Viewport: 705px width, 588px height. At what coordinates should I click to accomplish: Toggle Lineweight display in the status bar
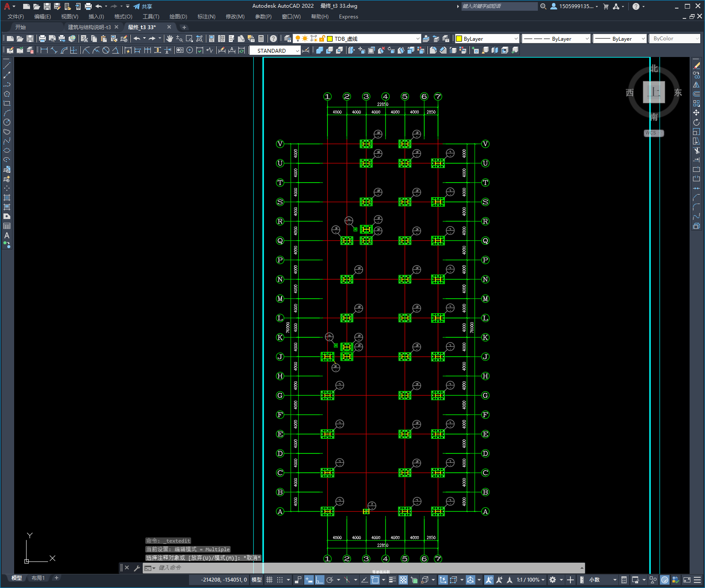pyautogui.click(x=393, y=580)
